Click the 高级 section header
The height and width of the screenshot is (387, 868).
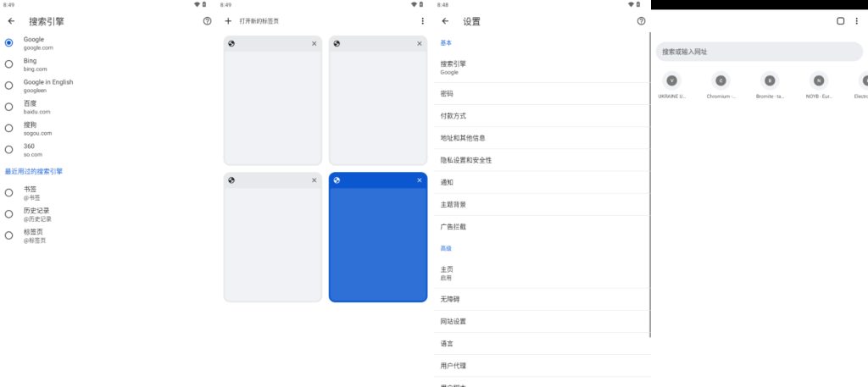pos(446,249)
